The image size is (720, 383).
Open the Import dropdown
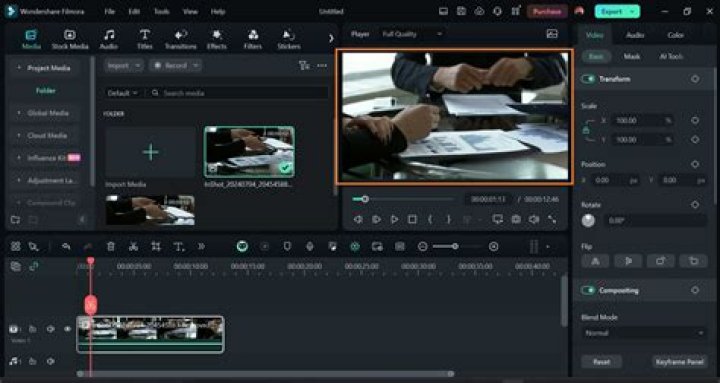[x=124, y=66]
